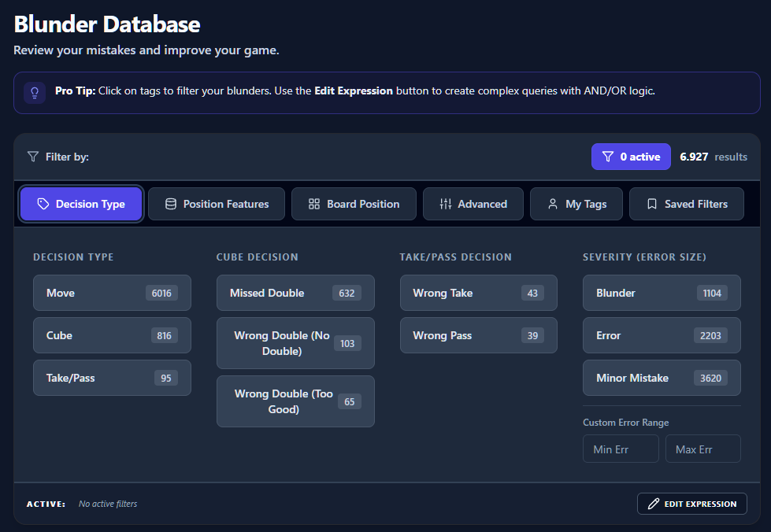Image resolution: width=771 pixels, height=532 pixels.
Task: Click the person icon in My Tags tab
Action: tap(553, 204)
